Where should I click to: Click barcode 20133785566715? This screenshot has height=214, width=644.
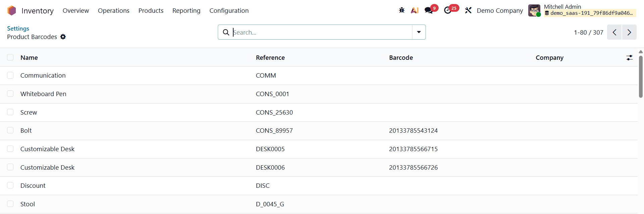click(x=413, y=149)
